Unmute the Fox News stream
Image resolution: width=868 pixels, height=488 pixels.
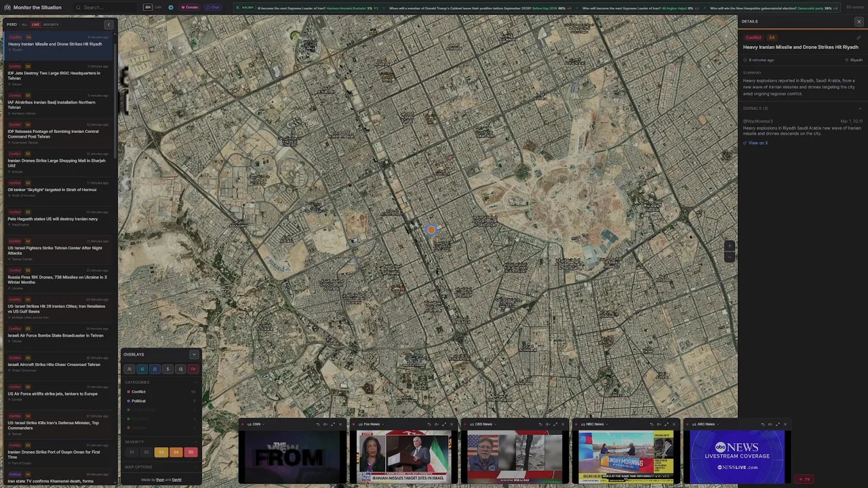coord(436,424)
